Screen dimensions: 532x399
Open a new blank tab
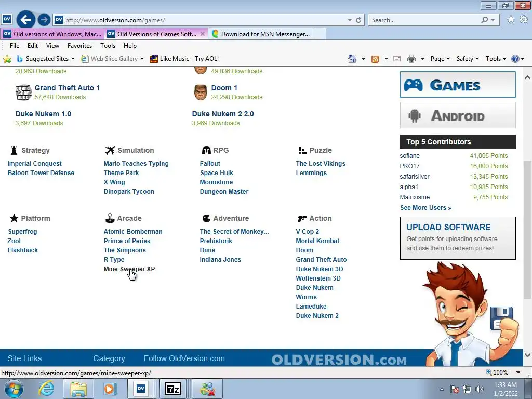coord(319,34)
